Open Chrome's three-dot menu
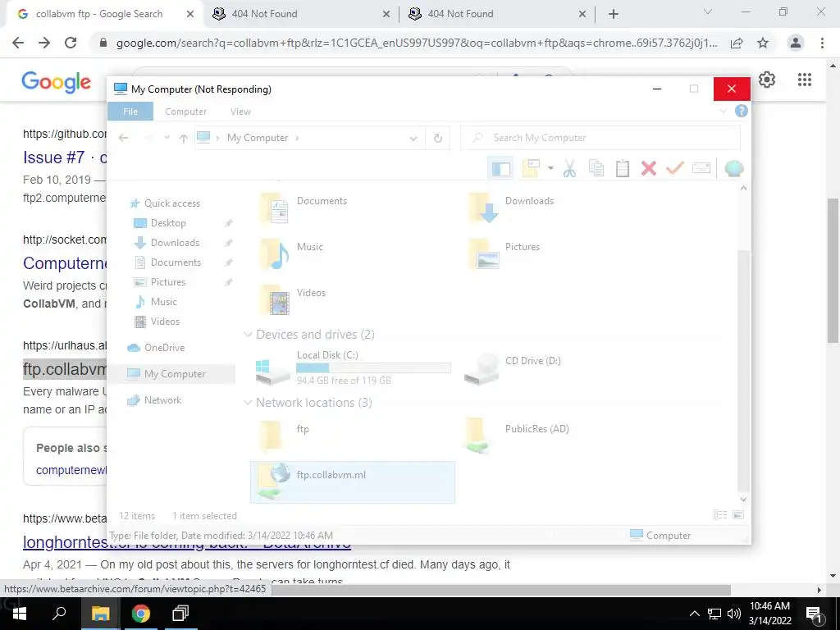The width and height of the screenshot is (840, 630). 822,43
